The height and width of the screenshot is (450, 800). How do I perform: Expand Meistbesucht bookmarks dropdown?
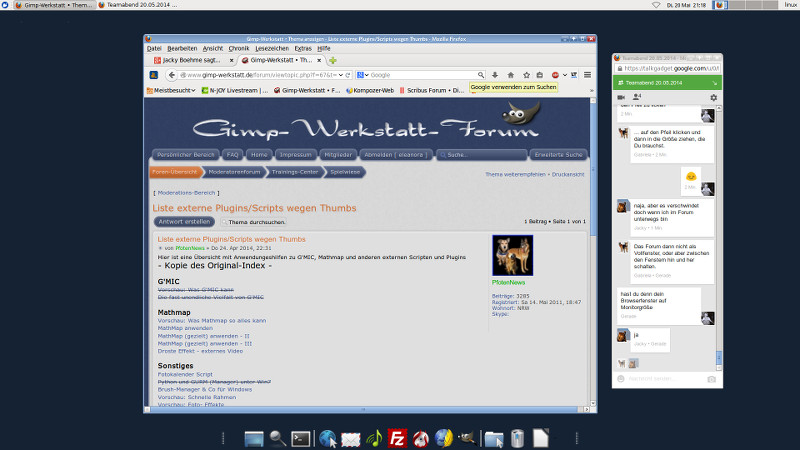point(171,90)
